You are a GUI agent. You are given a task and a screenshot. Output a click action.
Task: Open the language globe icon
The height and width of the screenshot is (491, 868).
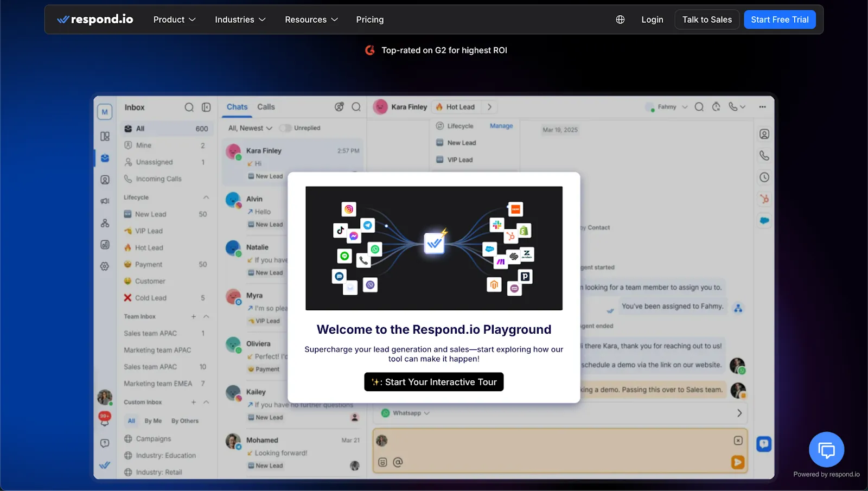620,20
